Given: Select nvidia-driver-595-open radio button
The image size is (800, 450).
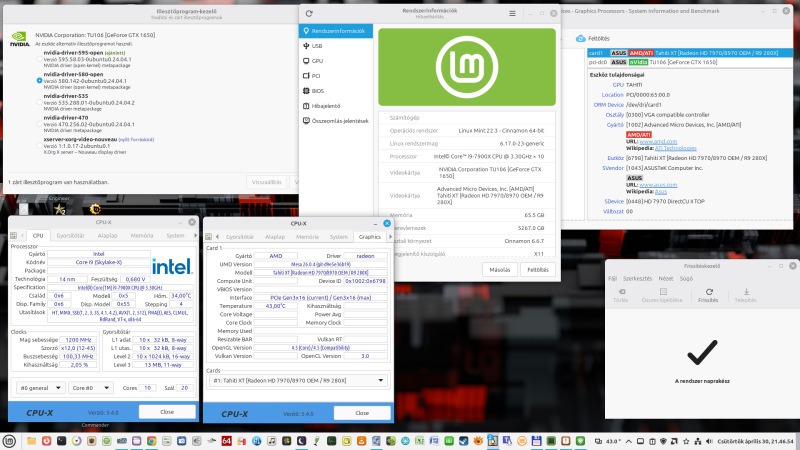Looking at the screenshot, I should pos(39,59).
